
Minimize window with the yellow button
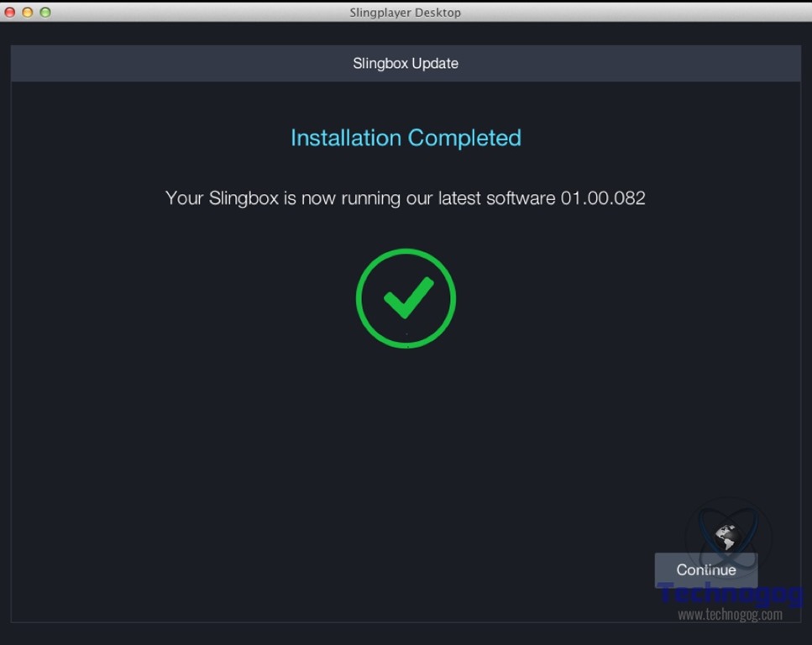pyautogui.click(x=28, y=12)
